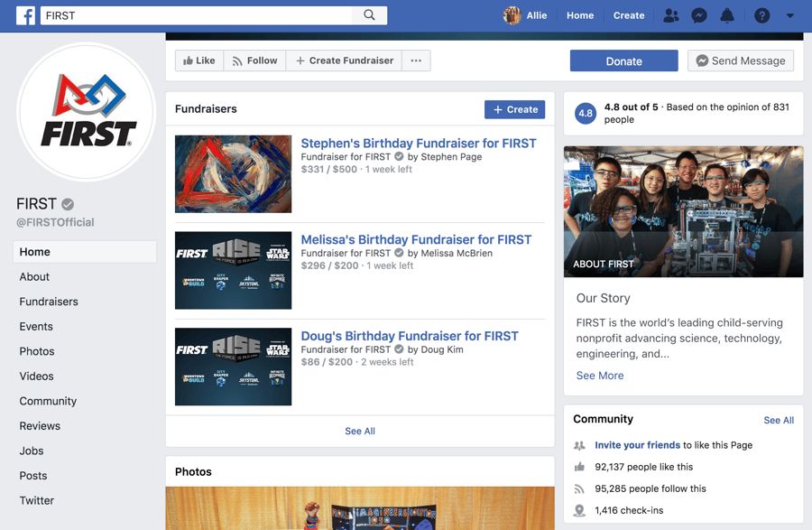The width and height of the screenshot is (812, 530).
Task: Open Create in the top bar
Action: pyautogui.click(x=629, y=15)
